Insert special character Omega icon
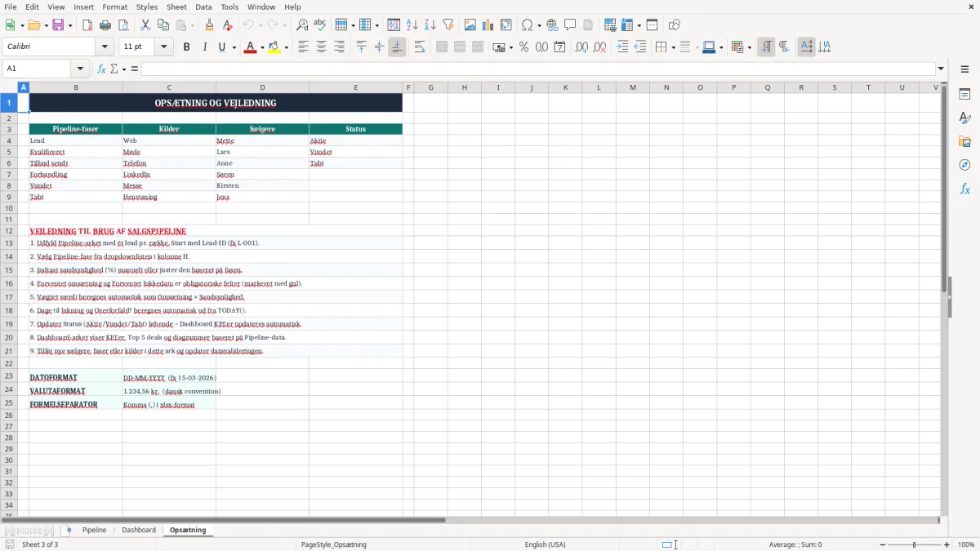 pos(527,25)
